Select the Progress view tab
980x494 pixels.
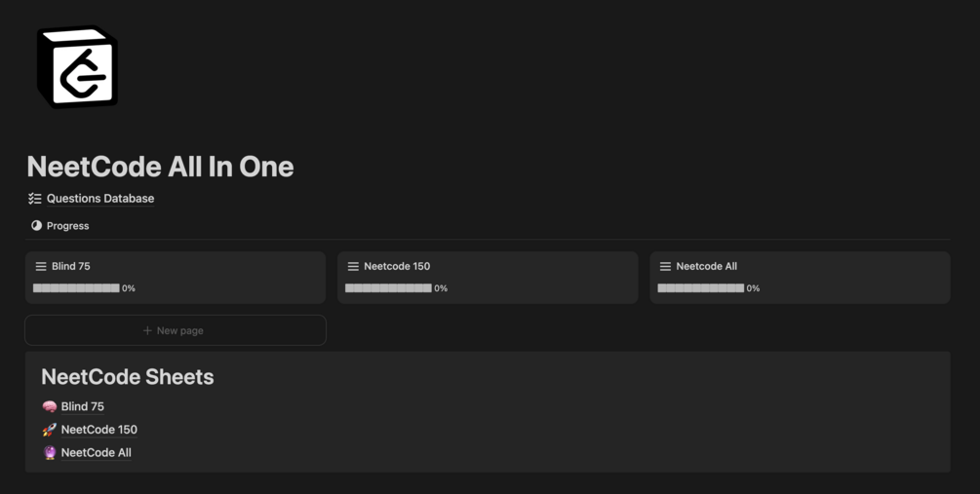pyautogui.click(x=67, y=225)
